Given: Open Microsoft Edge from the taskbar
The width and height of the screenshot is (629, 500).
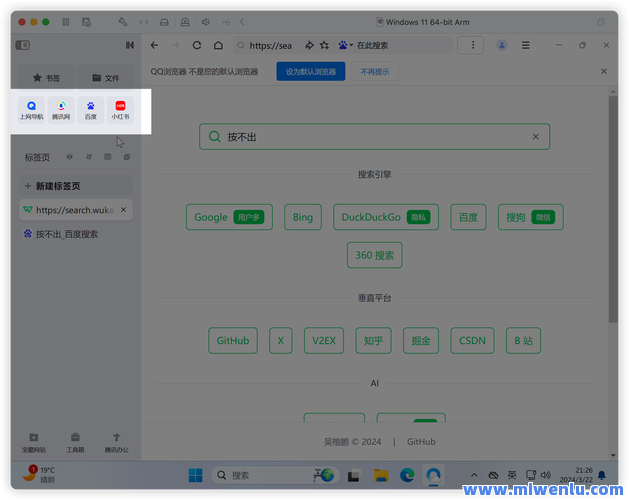Looking at the screenshot, I should pyautogui.click(x=407, y=476).
